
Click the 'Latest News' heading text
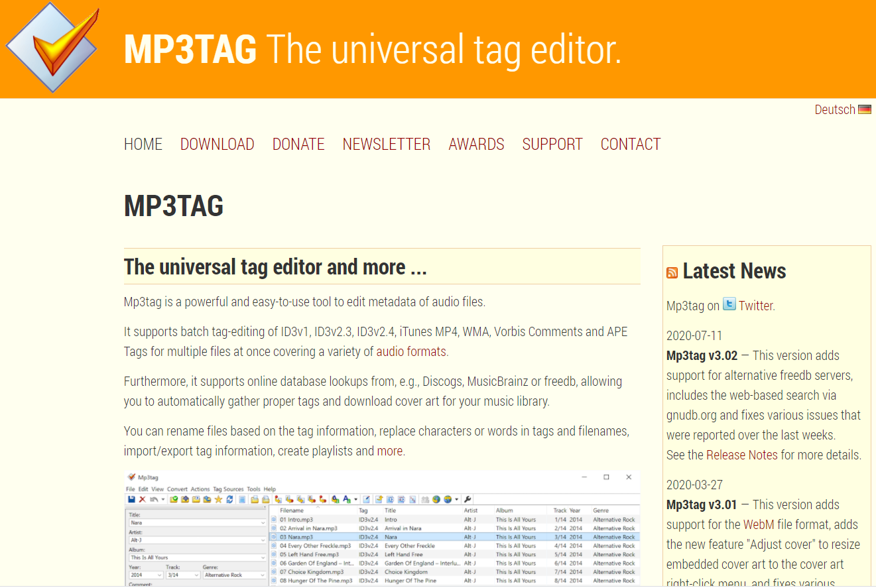tap(734, 271)
